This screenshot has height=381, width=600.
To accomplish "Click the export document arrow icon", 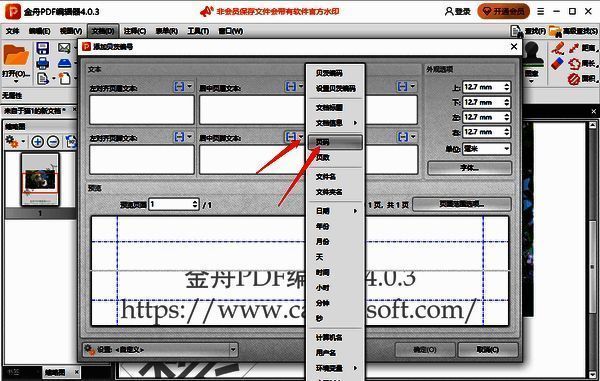I will point(42,79).
